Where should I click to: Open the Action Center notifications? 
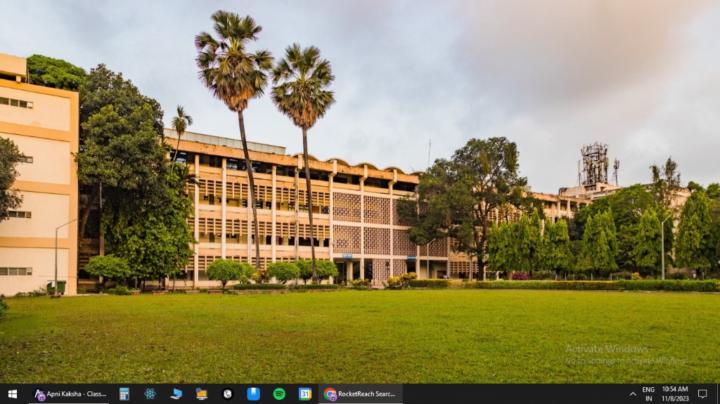pos(703,394)
